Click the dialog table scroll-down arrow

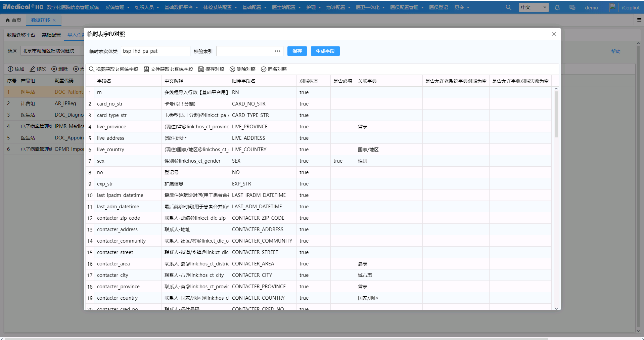(556, 309)
